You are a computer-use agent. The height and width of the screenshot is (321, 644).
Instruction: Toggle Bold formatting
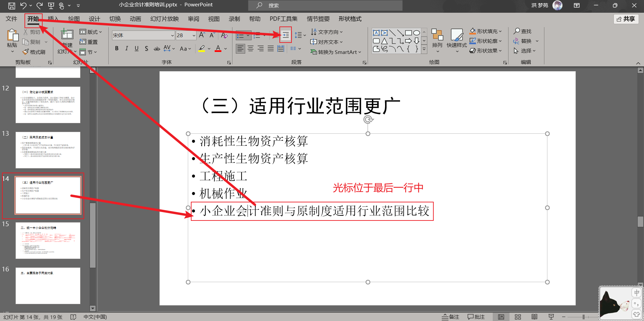click(x=117, y=49)
